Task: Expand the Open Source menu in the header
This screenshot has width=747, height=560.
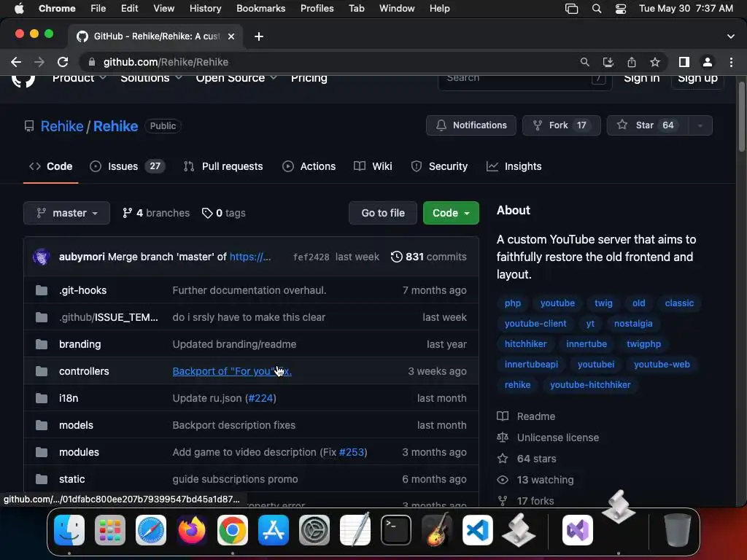Action: click(236, 78)
